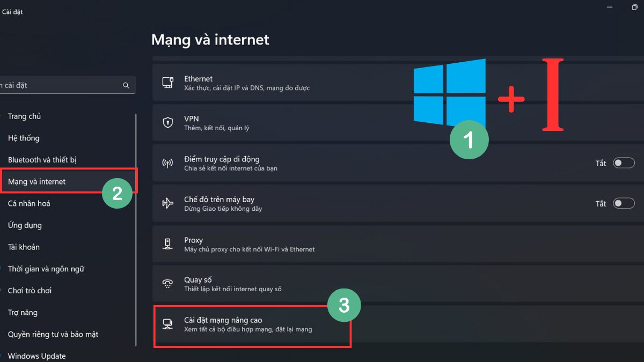This screenshot has width=644, height=362.
Task: Click the settings search field
Action: 67,85
